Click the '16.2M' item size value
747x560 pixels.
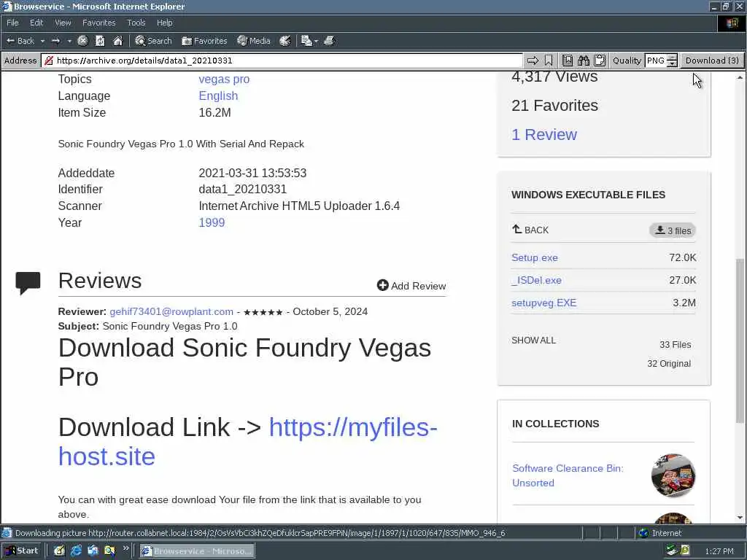(x=215, y=113)
